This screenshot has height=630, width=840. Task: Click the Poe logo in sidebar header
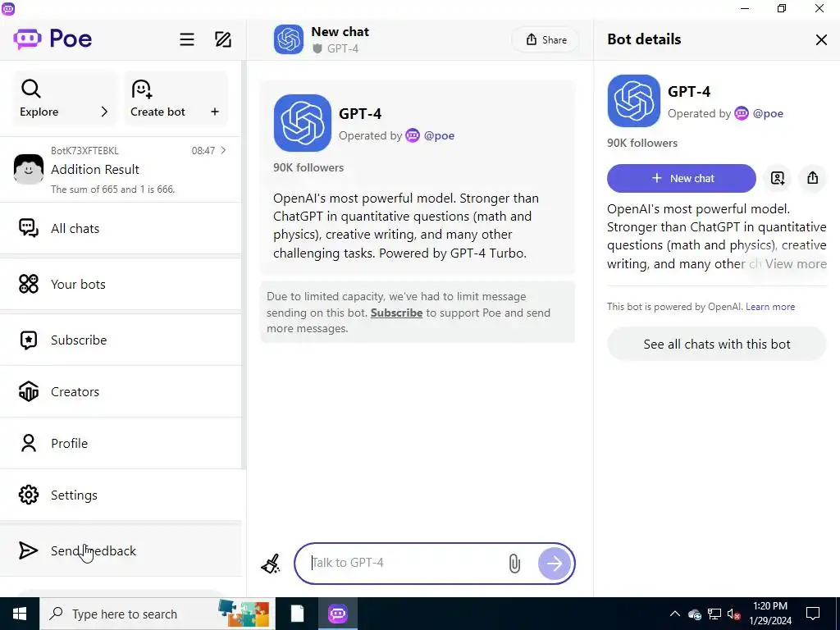52,39
